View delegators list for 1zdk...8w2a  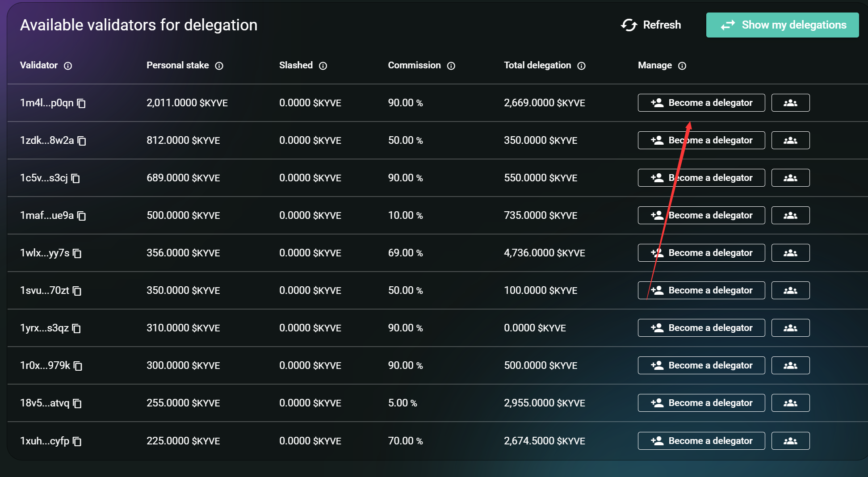790,140
